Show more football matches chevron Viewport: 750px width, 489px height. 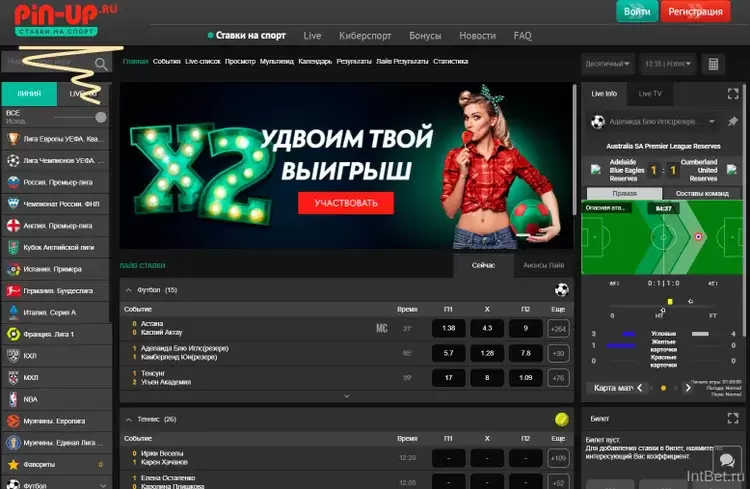[x=347, y=396]
